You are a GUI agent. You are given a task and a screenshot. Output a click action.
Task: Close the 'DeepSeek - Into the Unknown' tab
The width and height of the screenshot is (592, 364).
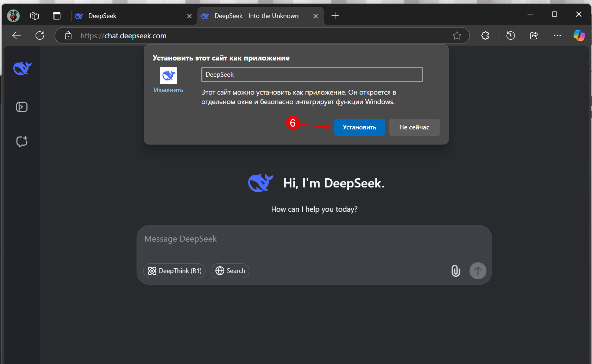click(x=316, y=16)
